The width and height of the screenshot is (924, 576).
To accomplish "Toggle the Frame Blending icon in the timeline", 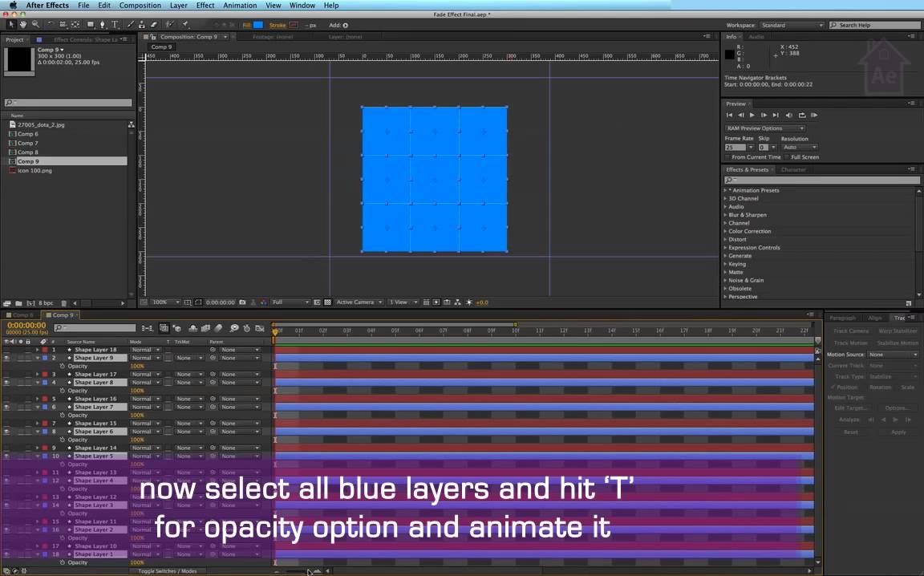I will pyautogui.click(x=205, y=328).
